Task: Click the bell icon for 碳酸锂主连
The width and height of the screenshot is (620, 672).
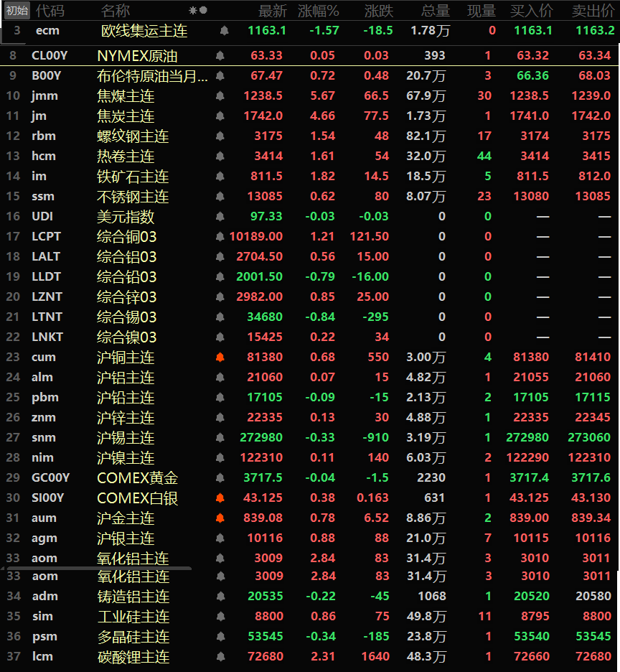Action: tap(220, 656)
